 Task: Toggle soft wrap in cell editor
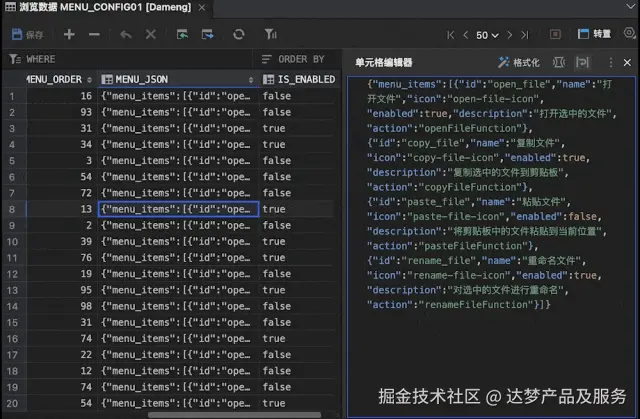pos(582,62)
